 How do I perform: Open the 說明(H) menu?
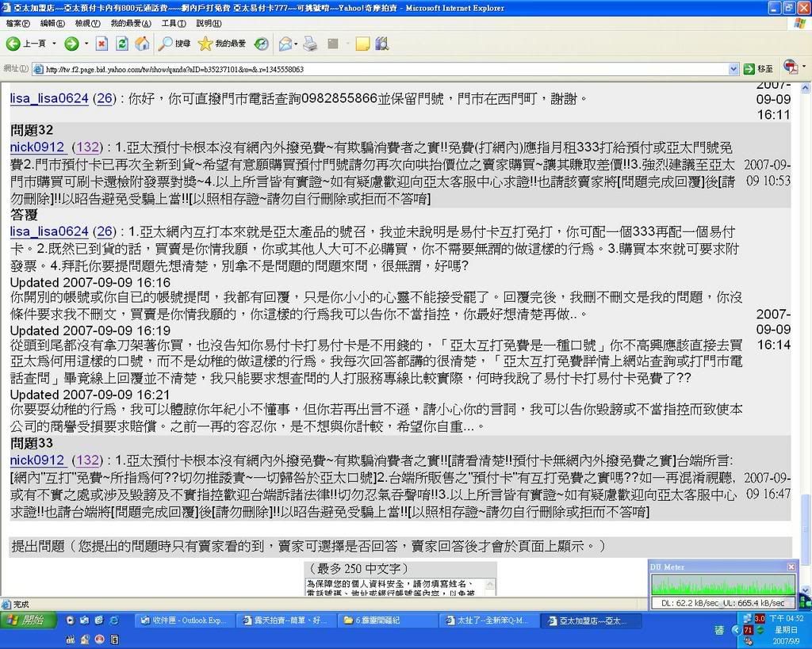tap(209, 23)
